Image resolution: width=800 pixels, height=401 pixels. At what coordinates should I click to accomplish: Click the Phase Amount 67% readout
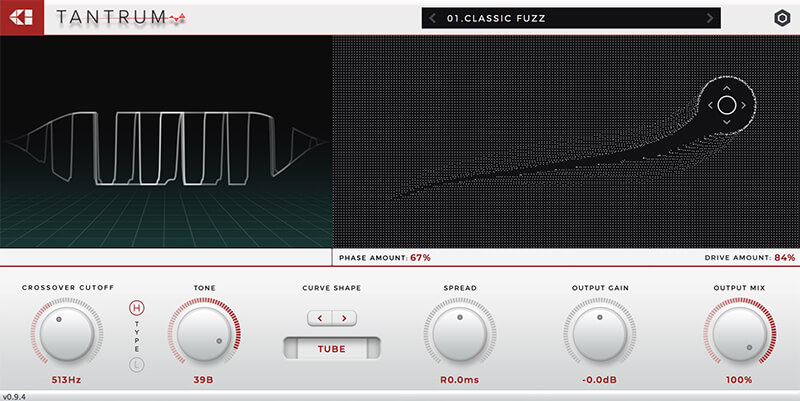coord(385,258)
